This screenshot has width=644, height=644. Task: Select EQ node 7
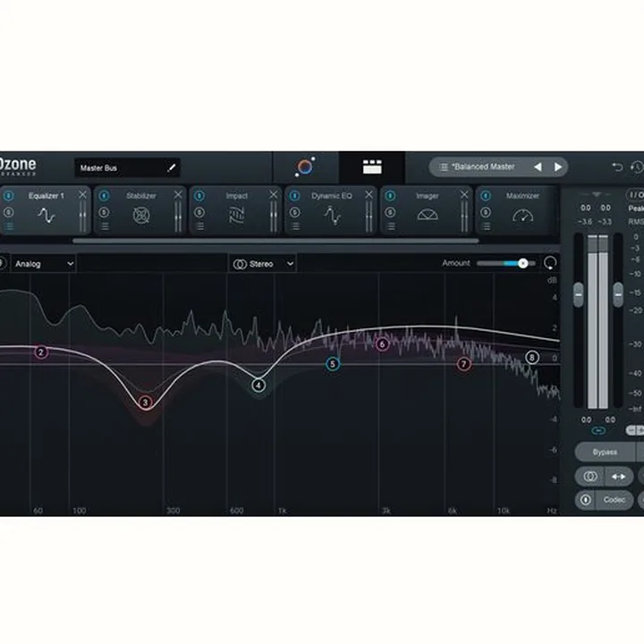(463, 364)
